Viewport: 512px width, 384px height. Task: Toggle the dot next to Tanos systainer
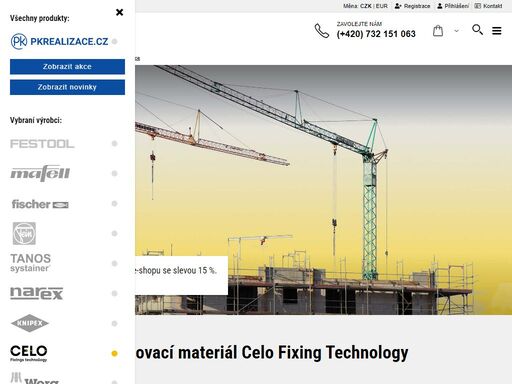click(114, 263)
